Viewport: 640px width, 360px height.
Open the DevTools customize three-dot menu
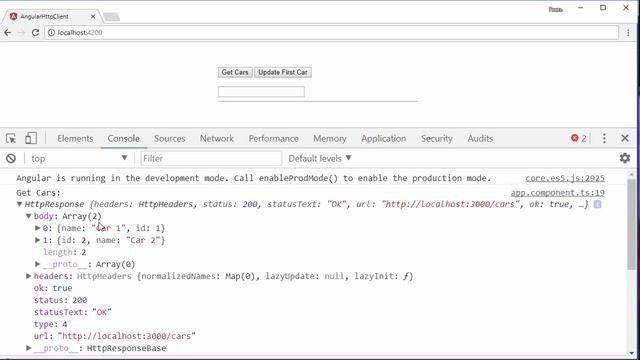point(604,138)
